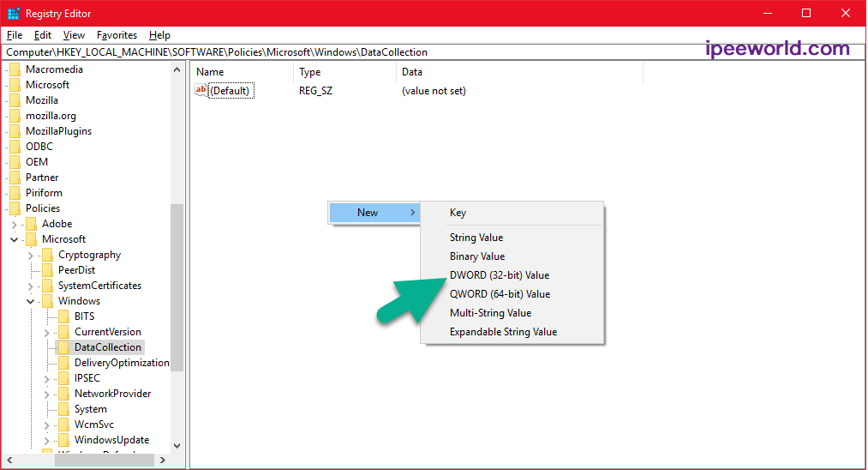Screen dimensions: 868x470
Task: Click the OEM folder icon
Action: click(x=15, y=162)
